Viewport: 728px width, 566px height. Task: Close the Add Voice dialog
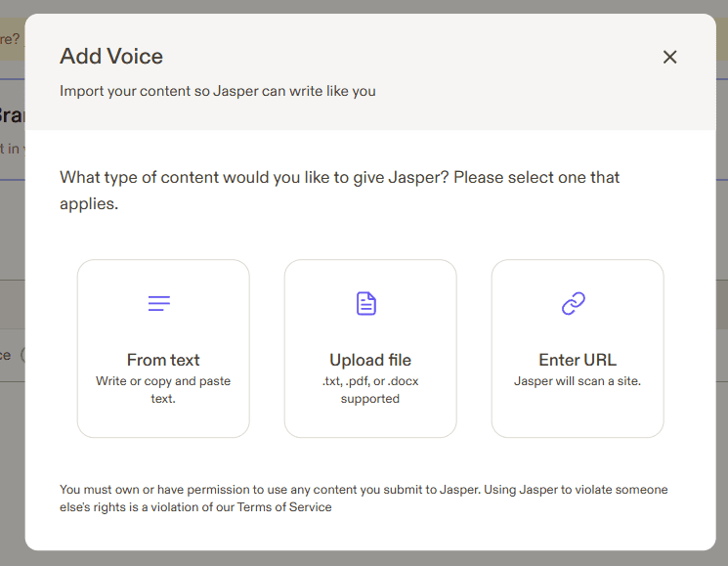pos(669,57)
